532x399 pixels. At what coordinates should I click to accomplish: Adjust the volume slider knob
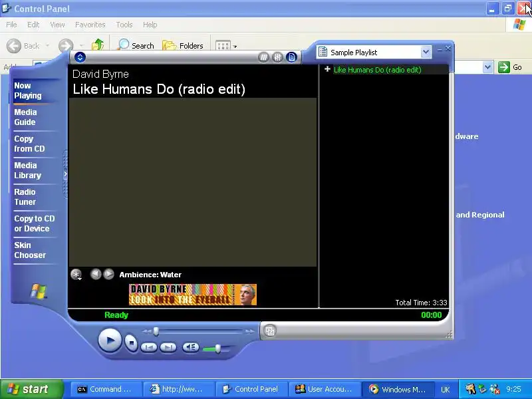[218, 348]
